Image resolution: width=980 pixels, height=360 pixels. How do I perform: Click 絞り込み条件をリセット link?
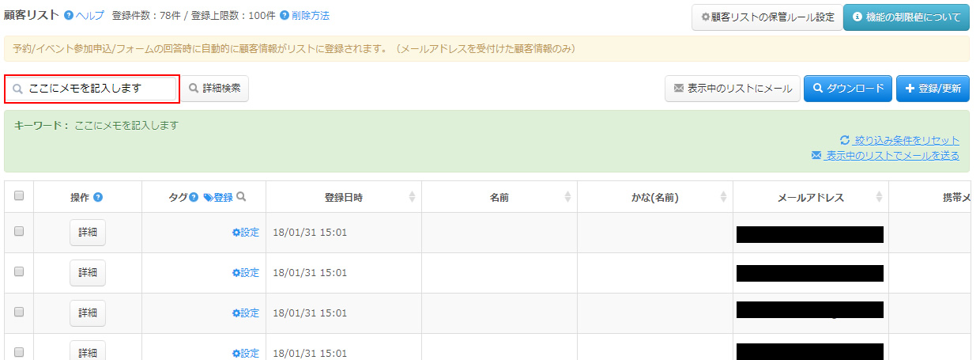[x=906, y=140]
